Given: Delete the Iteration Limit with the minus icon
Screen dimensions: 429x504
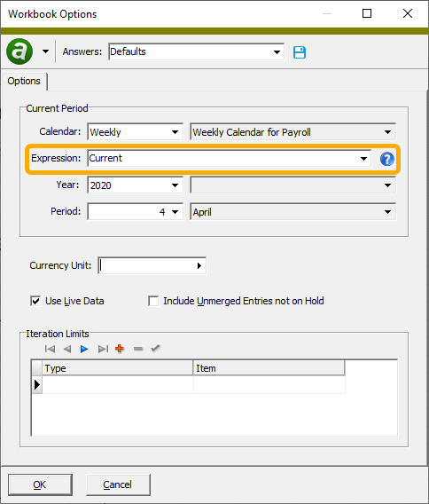Looking at the screenshot, I should 138,349.
